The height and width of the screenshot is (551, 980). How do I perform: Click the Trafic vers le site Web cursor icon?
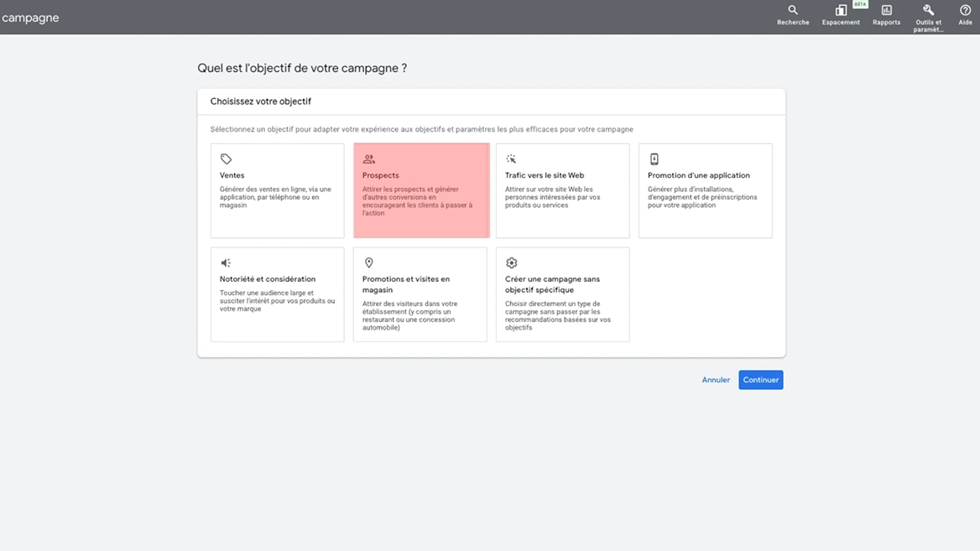pos(511,159)
